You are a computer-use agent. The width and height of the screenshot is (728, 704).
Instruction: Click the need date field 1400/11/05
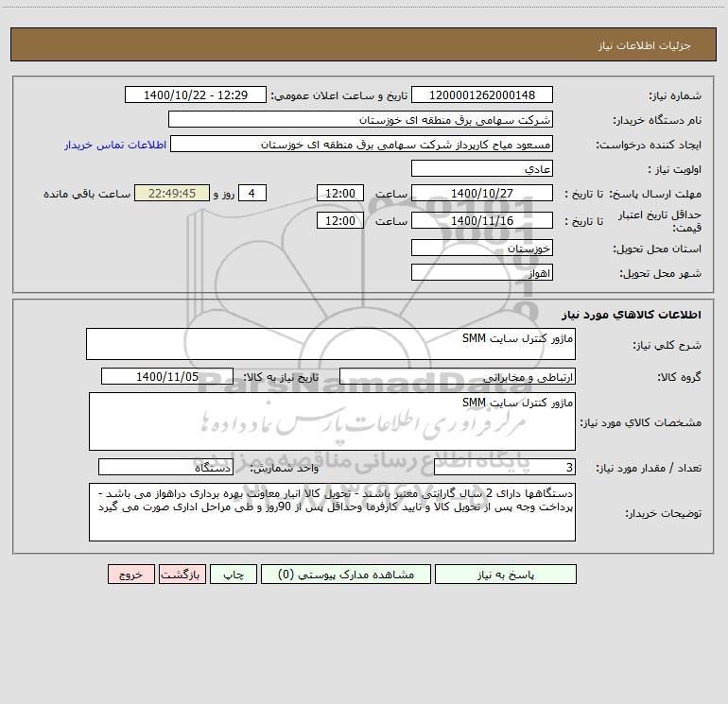[167, 376]
